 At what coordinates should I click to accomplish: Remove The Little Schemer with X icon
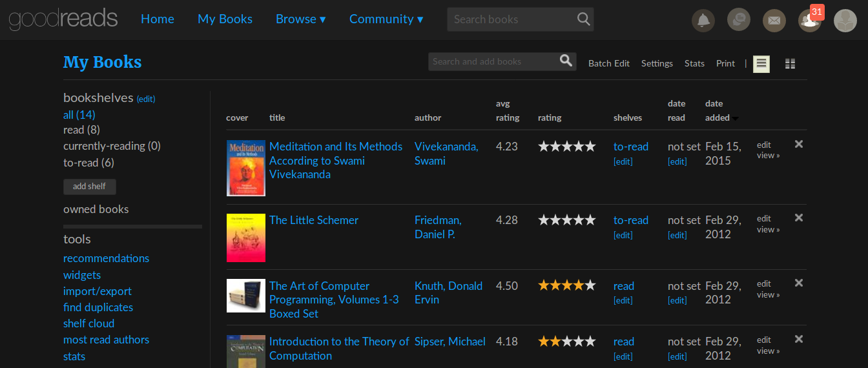[x=799, y=218]
